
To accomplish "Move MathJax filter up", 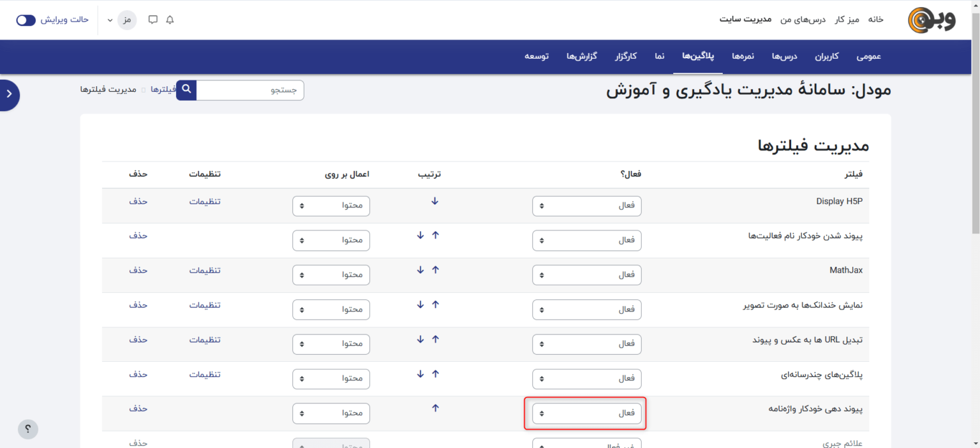I will click(x=436, y=270).
